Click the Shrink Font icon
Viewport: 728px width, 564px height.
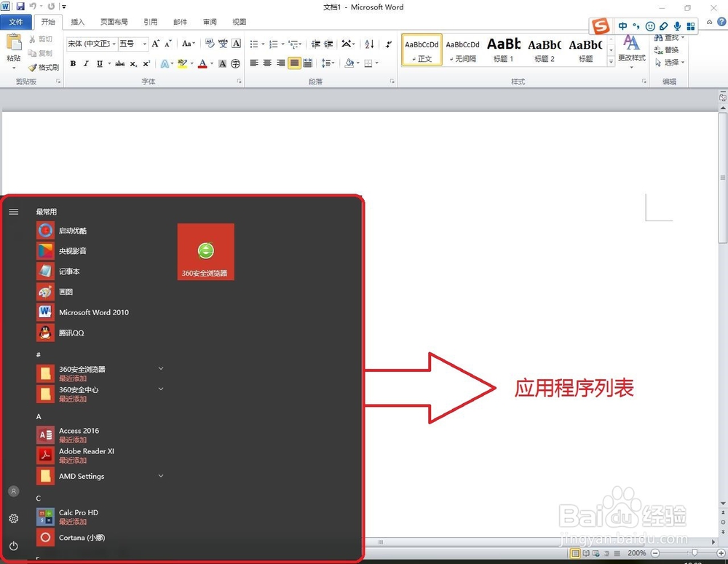(168, 44)
